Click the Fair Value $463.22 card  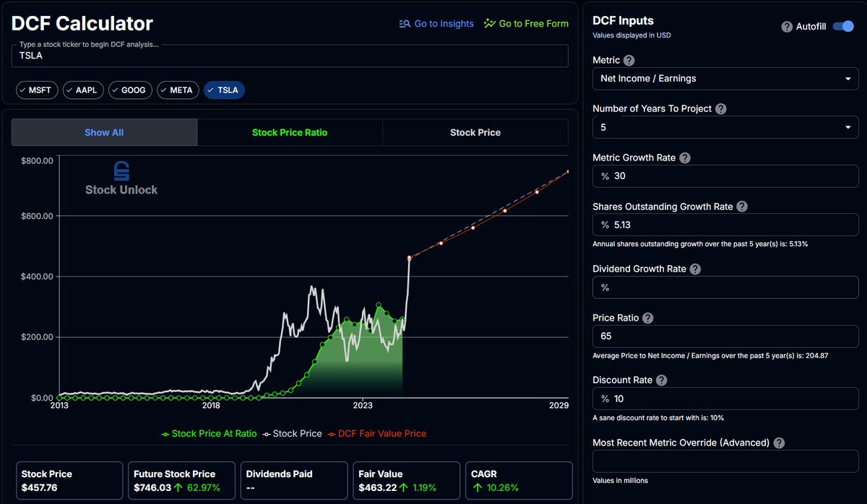click(407, 482)
